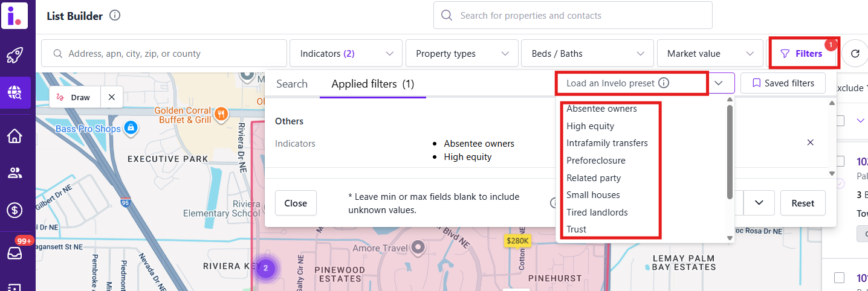This screenshot has width=868, height=291.
Task: Expand the Indicators dropdown
Action: pyautogui.click(x=346, y=54)
